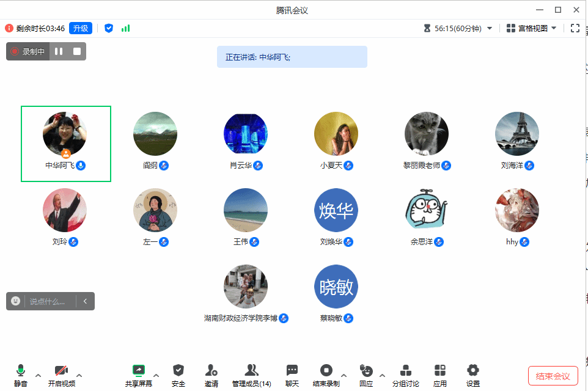This screenshot has height=391, width=588.
Task: Pause the recording in 录制中 bar
Action: click(59, 51)
